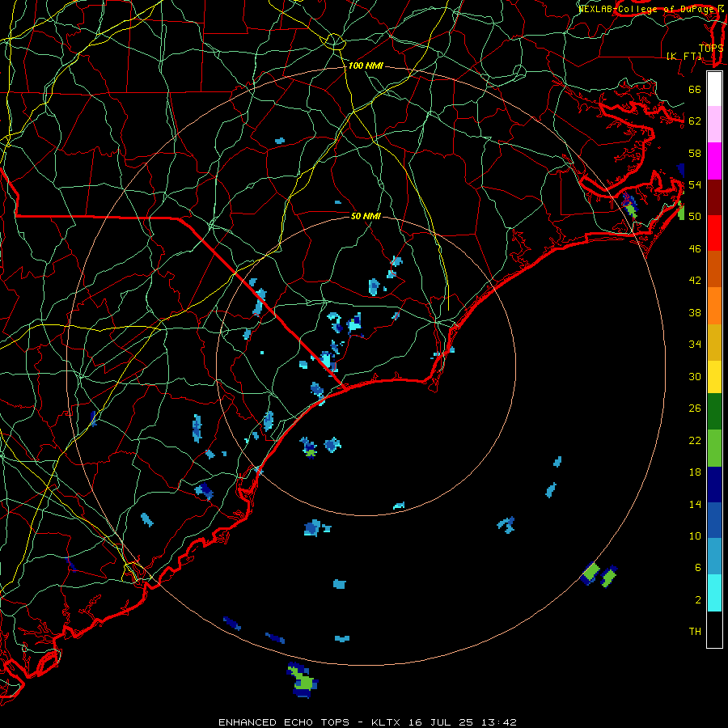Click the '100 NMI' range ring label
The image size is (728, 728).
[366, 66]
